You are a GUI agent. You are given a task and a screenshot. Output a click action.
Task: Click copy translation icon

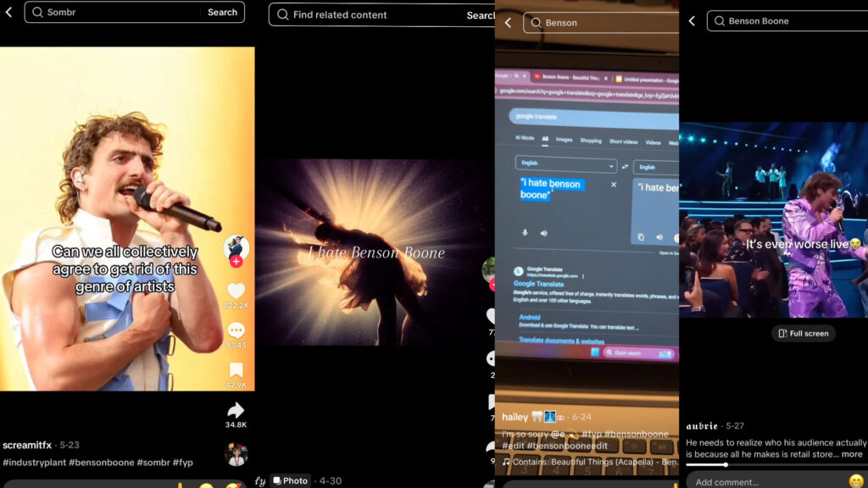tap(641, 237)
